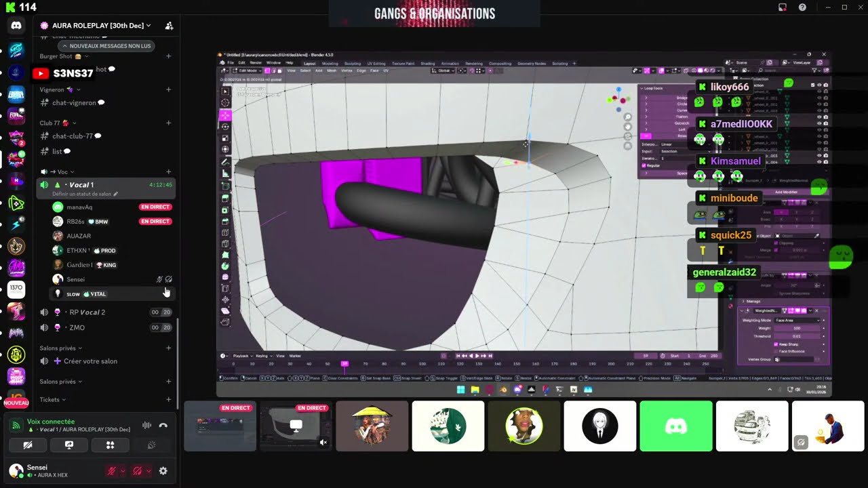The height and width of the screenshot is (488, 868).
Task: Open Blender's Mesh header menu
Action: 332,70
